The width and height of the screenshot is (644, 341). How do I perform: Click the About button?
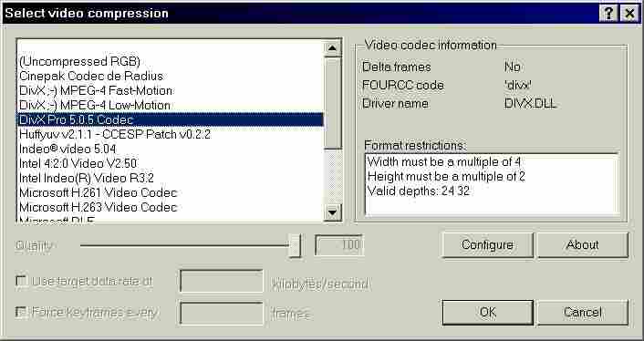(583, 245)
